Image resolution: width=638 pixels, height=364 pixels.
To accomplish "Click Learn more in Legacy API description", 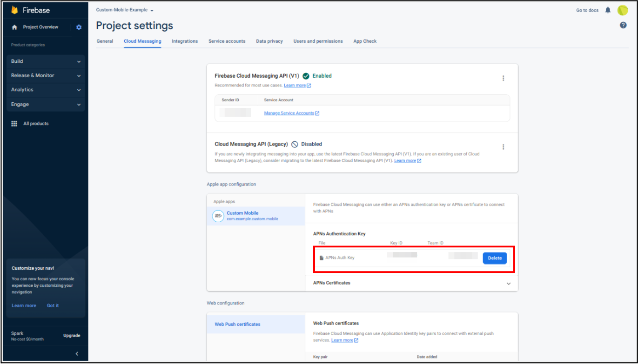I will pyautogui.click(x=408, y=161).
